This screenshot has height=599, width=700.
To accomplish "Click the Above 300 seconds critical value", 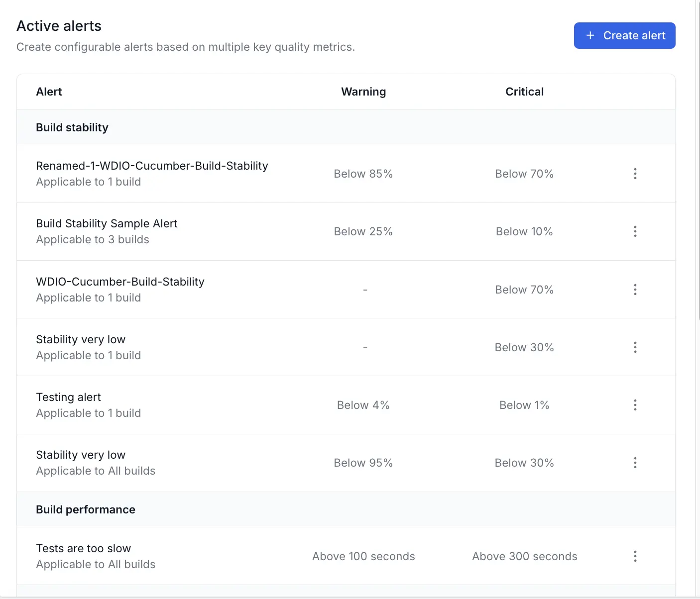I will click(x=524, y=556).
